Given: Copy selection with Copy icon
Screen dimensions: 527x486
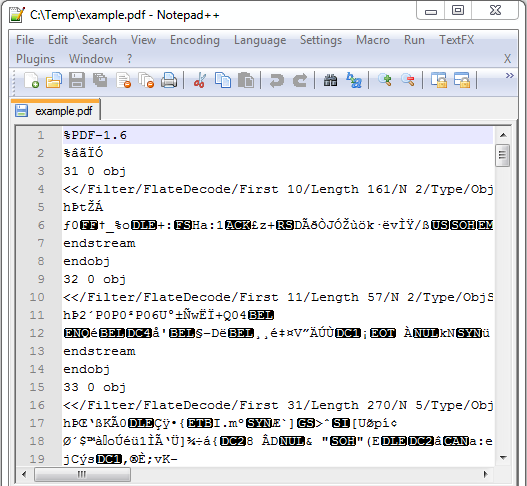Looking at the screenshot, I should (223, 80).
